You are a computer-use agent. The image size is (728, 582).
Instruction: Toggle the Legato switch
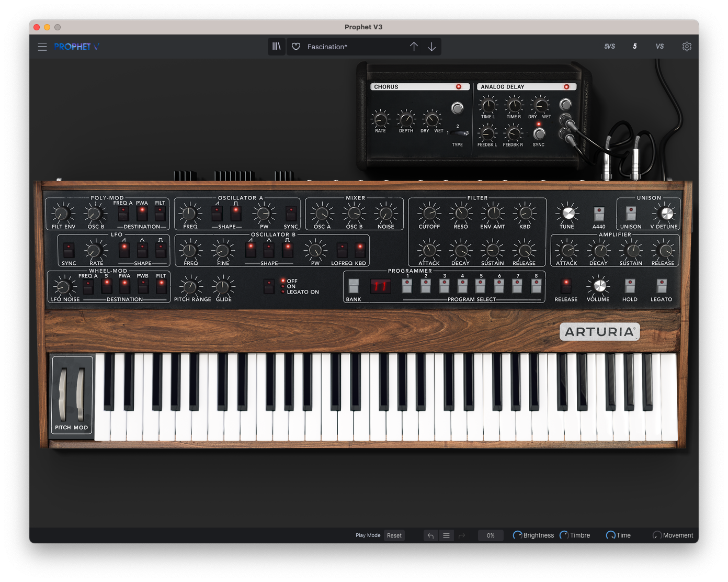pyautogui.click(x=662, y=286)
